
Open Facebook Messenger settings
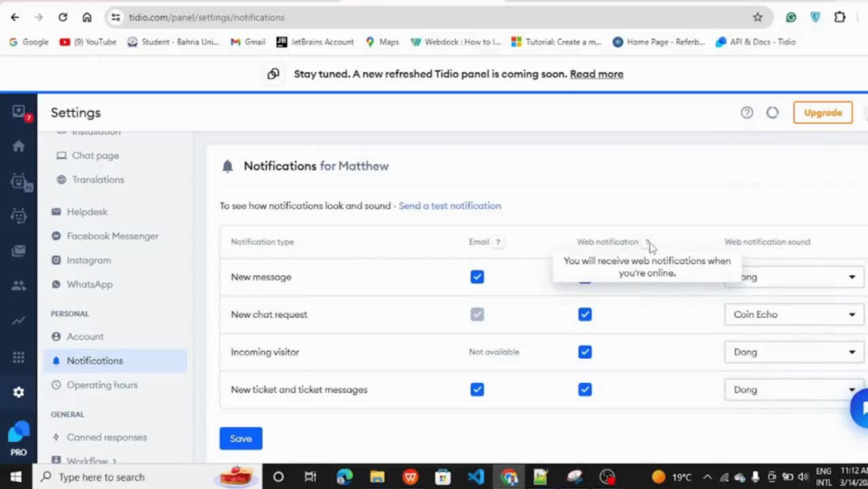[112, 236]
